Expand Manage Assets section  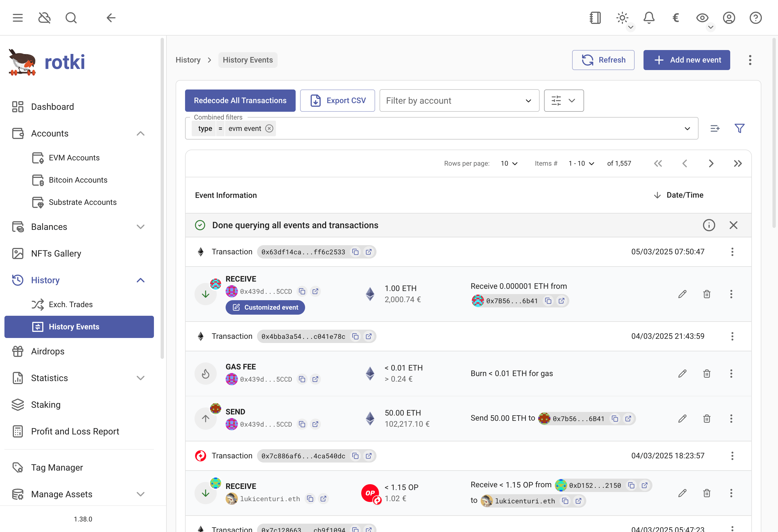141,494
